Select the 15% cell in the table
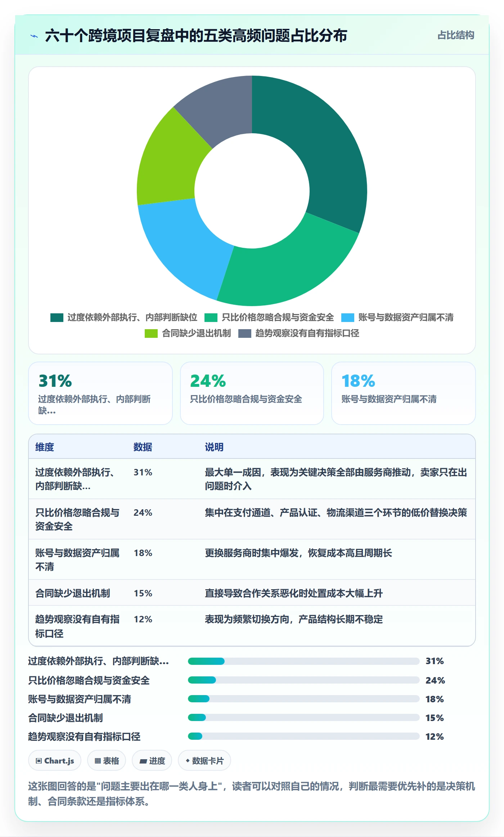The height and width of the screenshot is (837, 504). (x=143, y=593)
